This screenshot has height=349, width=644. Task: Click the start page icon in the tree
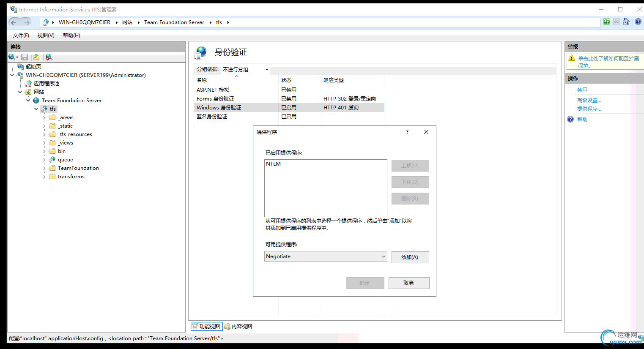[x=20, y=66]
